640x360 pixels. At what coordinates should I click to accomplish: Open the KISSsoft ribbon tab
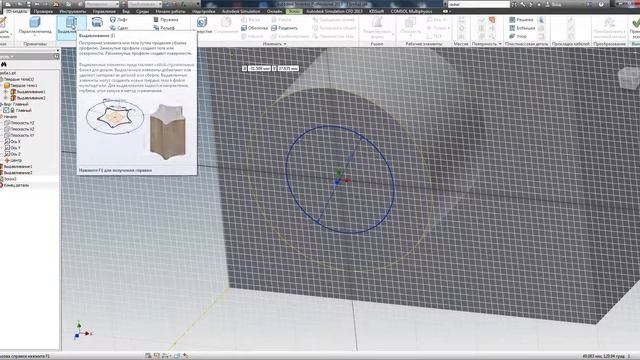377,11
